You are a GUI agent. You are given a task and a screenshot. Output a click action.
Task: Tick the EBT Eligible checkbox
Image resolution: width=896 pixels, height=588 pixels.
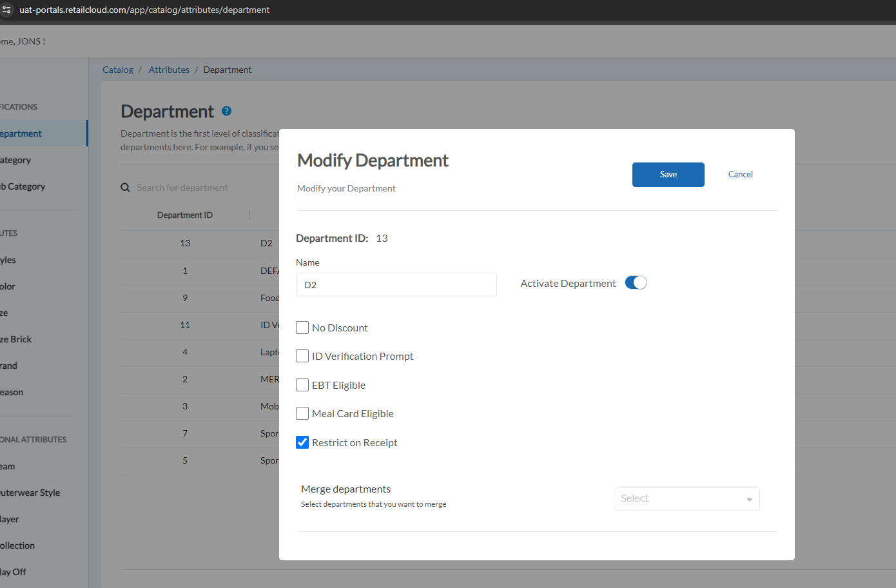pyautogui.click(x=302, y=385)
